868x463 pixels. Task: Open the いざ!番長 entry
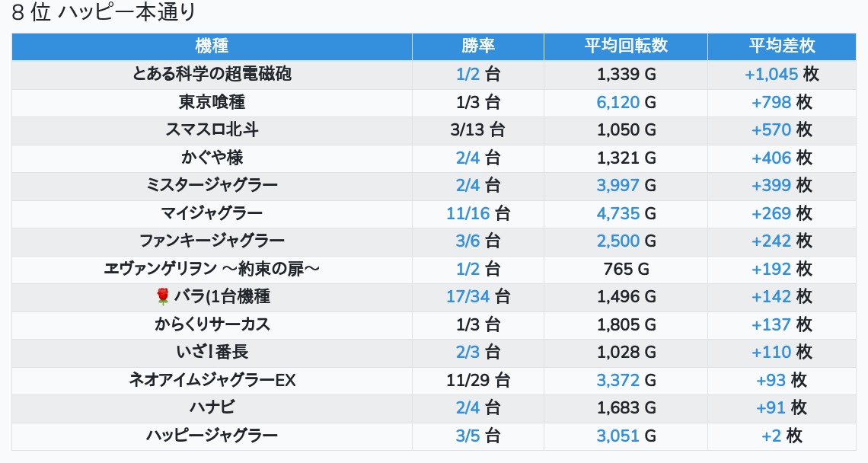(212, 353)
